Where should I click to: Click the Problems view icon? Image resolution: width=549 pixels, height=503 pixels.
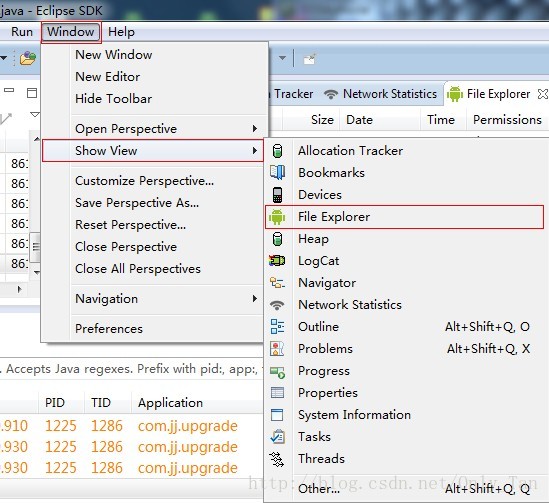(277, 349)
